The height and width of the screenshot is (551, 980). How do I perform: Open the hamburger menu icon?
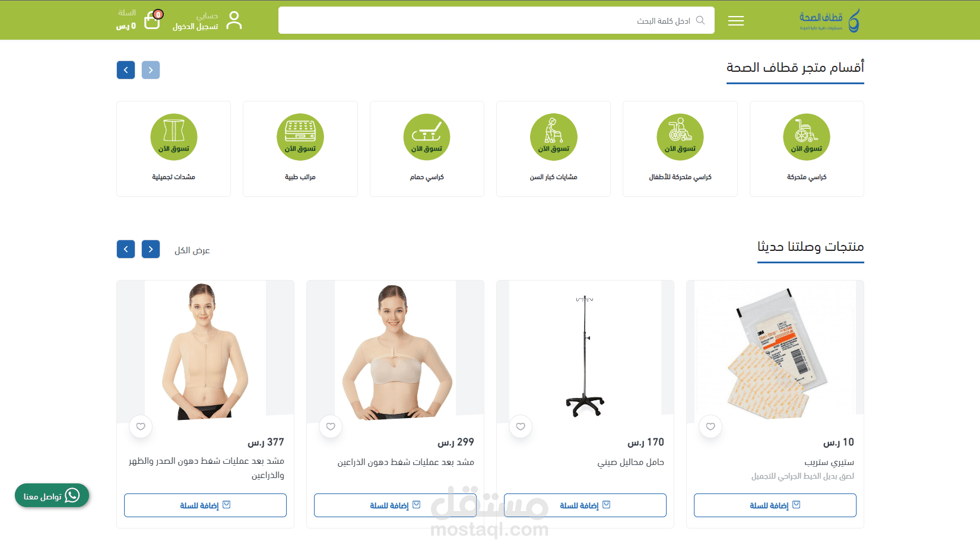(736, 21)
